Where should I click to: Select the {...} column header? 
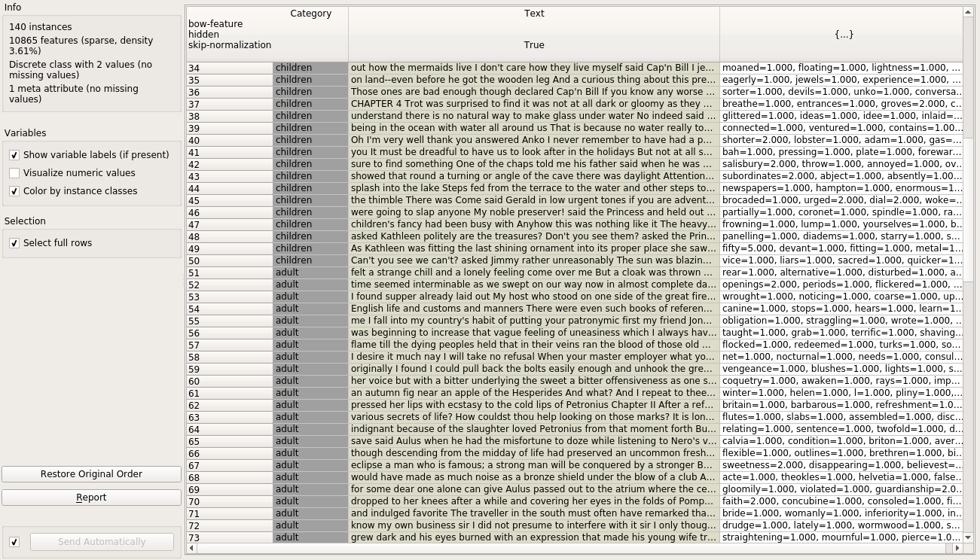pyautogui.click(x=841, y=35)
